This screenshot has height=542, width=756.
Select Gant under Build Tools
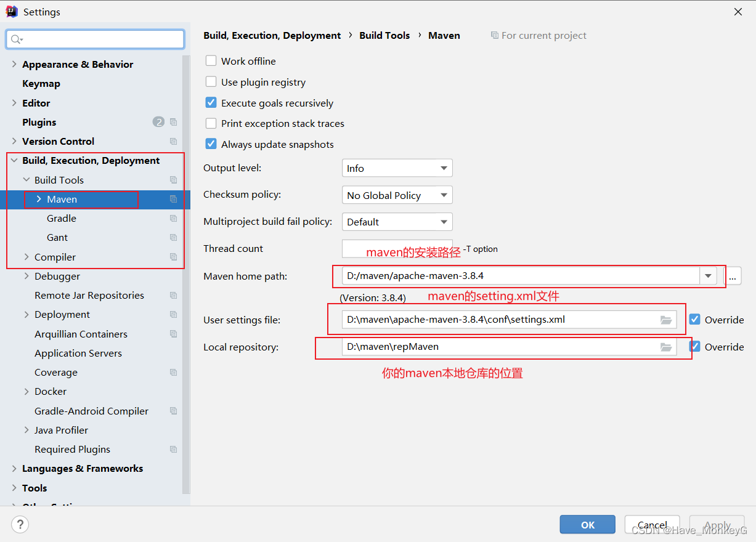57,237
